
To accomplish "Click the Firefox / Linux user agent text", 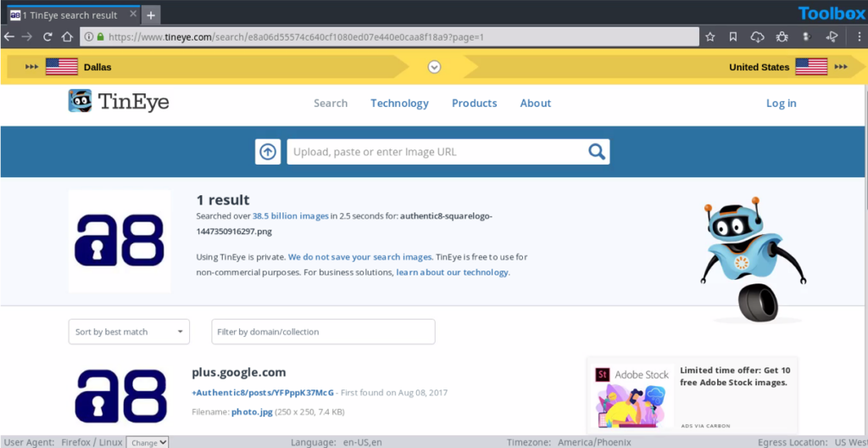I will (x=92, y=442).
